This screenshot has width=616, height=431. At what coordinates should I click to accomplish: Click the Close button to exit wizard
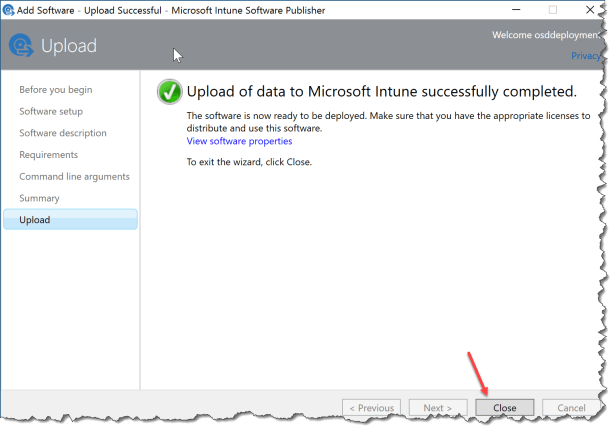(504, 407)
